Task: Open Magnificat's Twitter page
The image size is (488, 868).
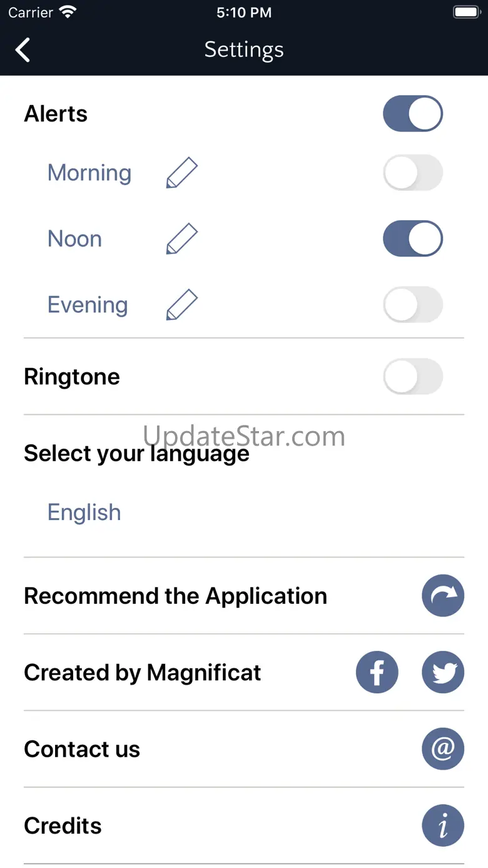Action: tap(443, 672)
